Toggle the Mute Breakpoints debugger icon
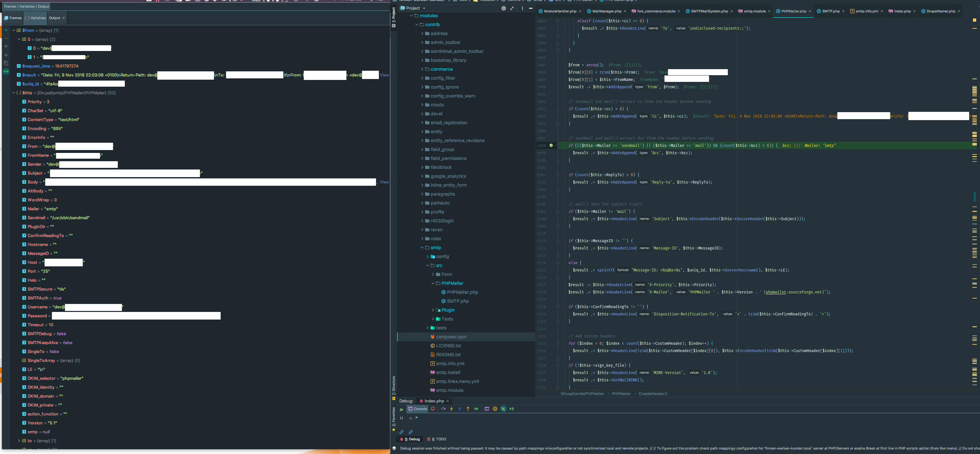 coord(503,409)
